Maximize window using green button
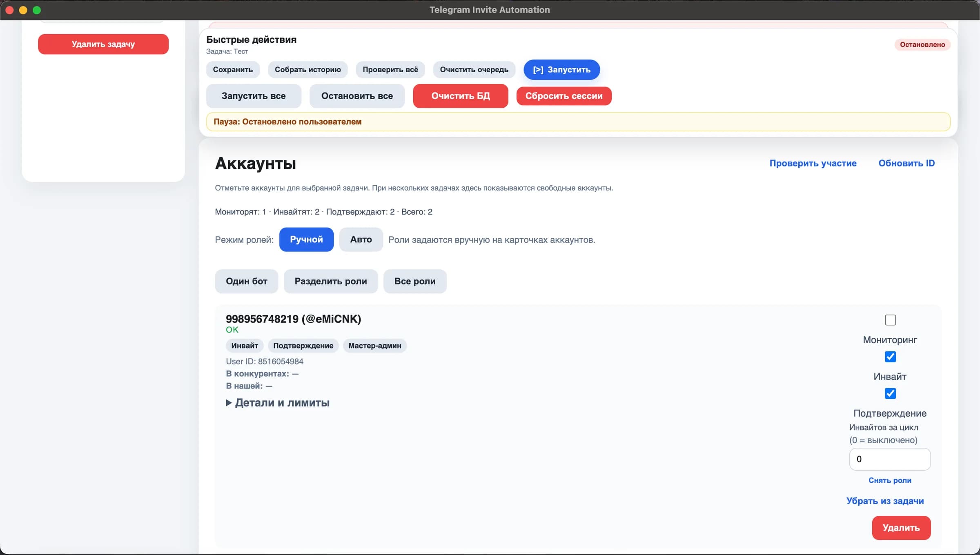 coord(37,10)
